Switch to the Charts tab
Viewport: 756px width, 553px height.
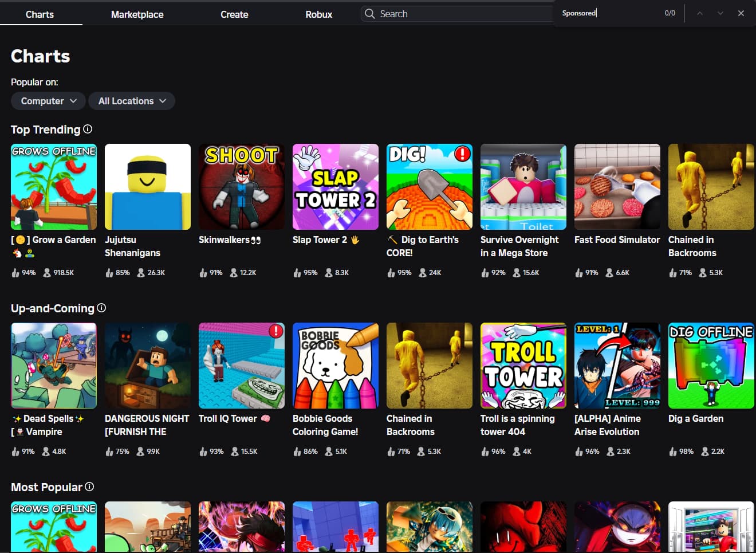pyautogui.click(x=40, y=14)
